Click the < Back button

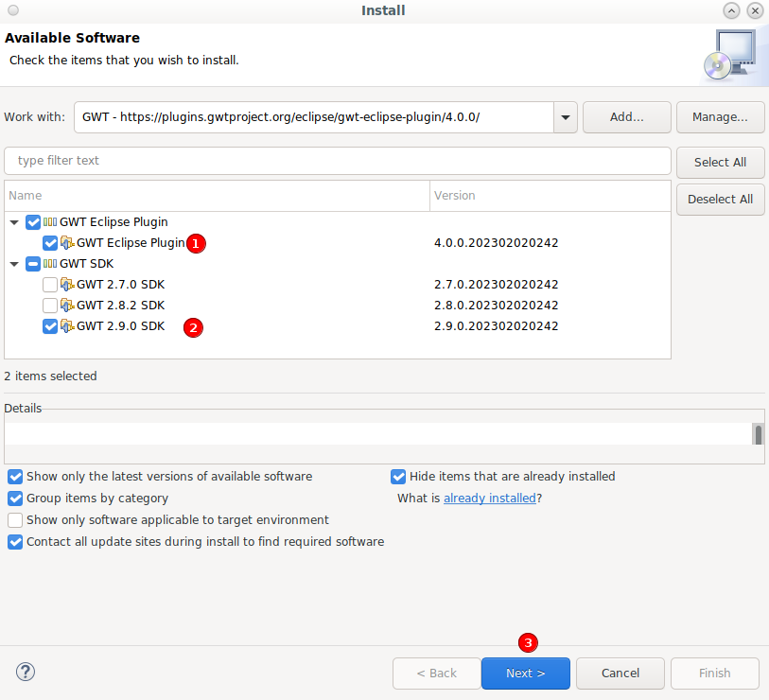tap(436, 674)
